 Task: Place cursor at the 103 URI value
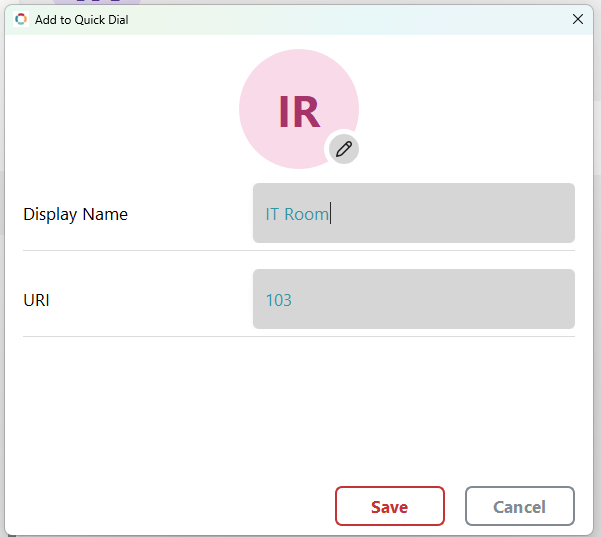[279, 300]
